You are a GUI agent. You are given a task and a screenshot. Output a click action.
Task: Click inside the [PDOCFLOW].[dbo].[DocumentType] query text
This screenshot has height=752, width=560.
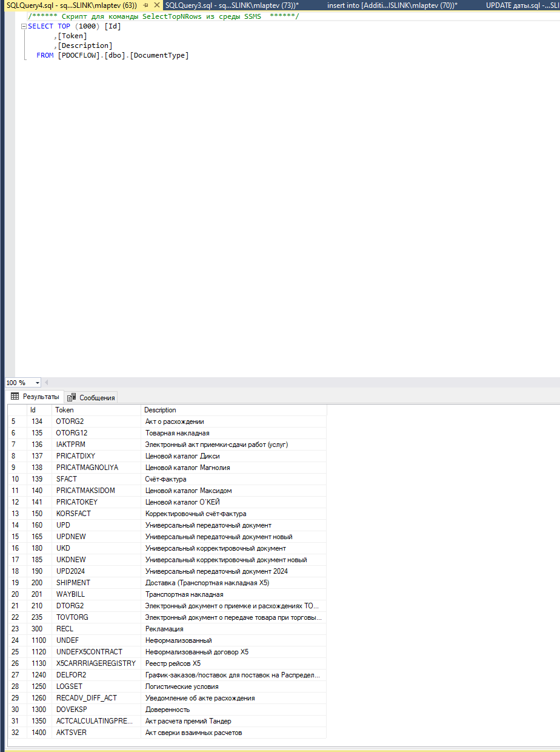coord(123,55)
